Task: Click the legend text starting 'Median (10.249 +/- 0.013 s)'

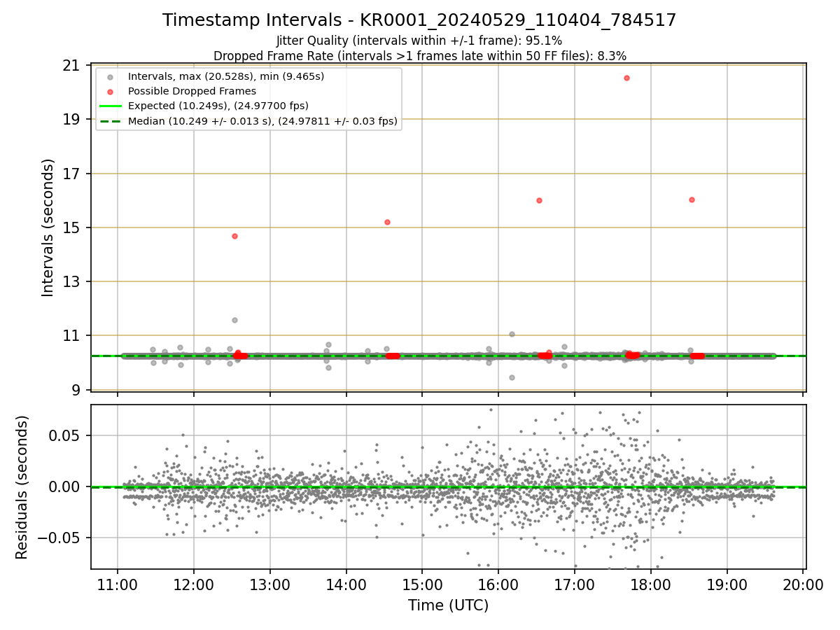Action: click(262, 121)
